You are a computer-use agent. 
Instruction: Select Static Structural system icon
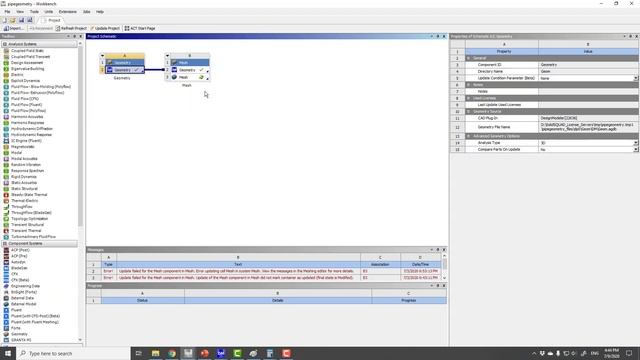6,189
